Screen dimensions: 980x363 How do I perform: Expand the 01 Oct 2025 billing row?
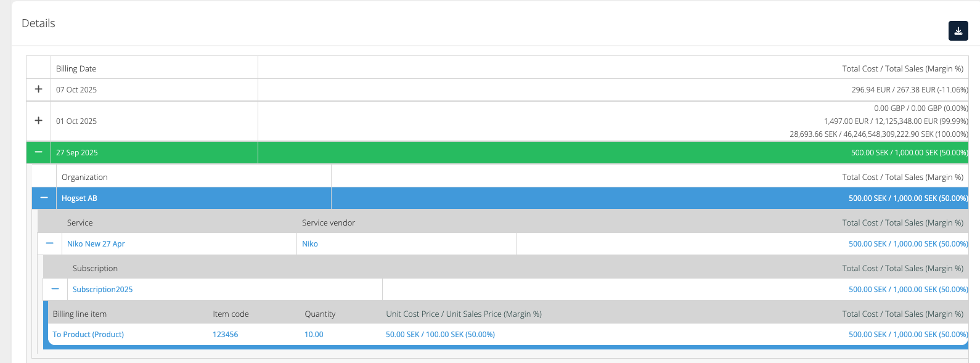click(38, 121)
